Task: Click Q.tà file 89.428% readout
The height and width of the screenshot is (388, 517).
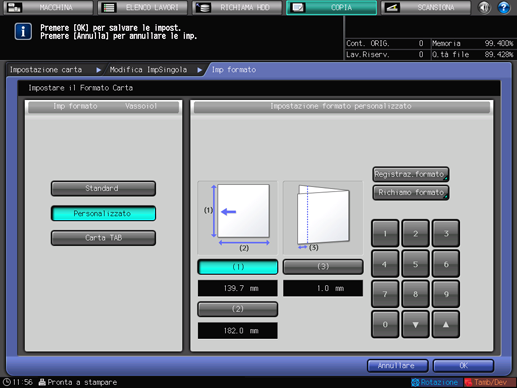Action: click(x=473, y=54)
